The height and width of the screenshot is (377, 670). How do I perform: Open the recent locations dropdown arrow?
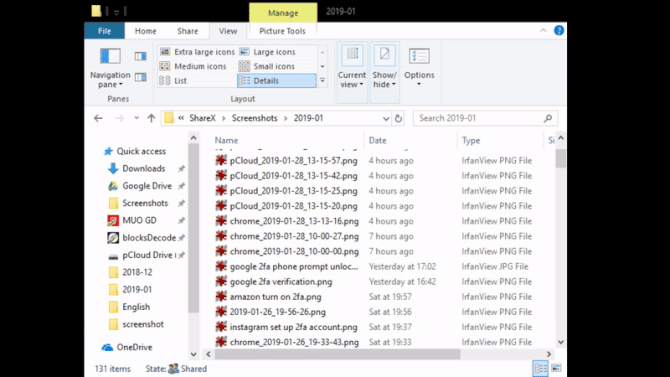click(136, 118)
